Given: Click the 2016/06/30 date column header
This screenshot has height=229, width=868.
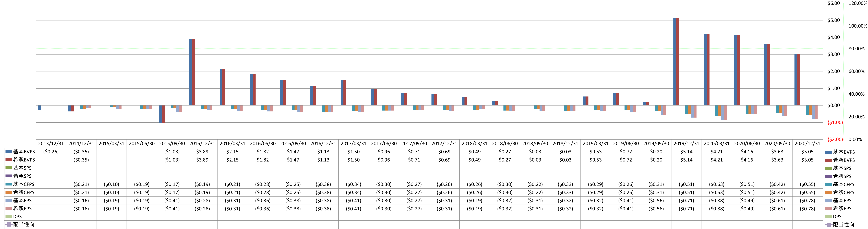Looking at the screenshot, I should pos(263,144).
